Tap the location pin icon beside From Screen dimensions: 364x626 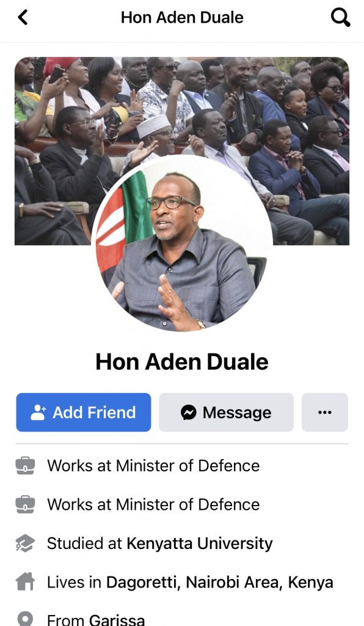25,620
